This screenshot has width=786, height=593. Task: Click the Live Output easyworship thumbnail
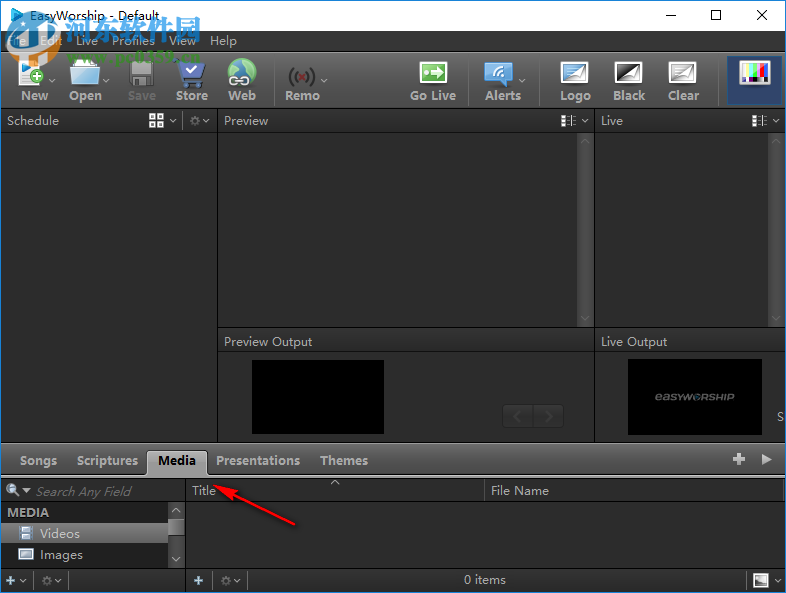point(695,397)
